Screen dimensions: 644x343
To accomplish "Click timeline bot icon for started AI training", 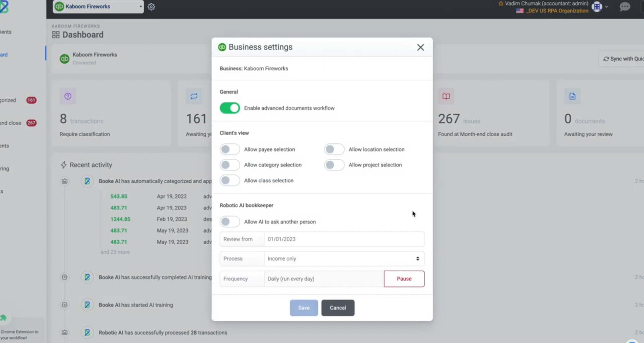I will pyautogui.click(x=65, y=305).
